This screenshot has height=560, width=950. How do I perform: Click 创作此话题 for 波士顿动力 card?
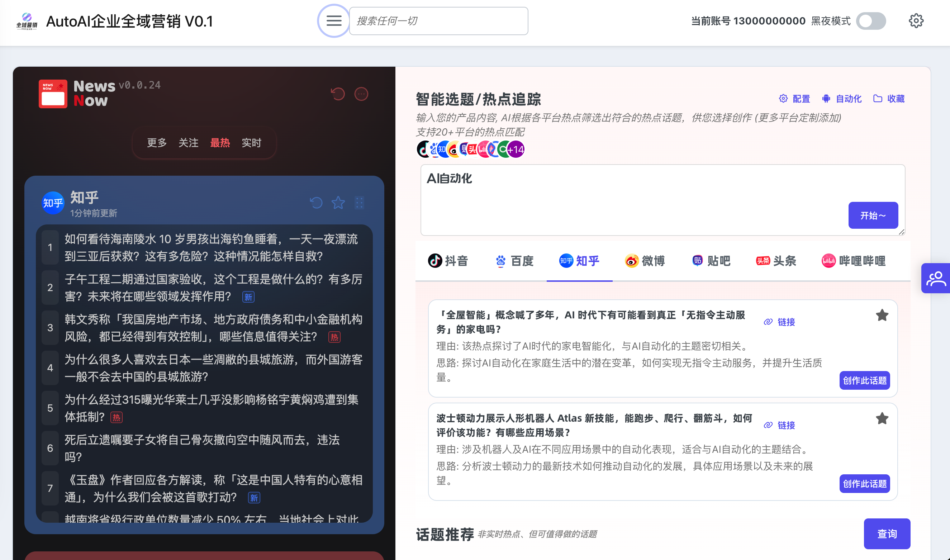point(864,484)
